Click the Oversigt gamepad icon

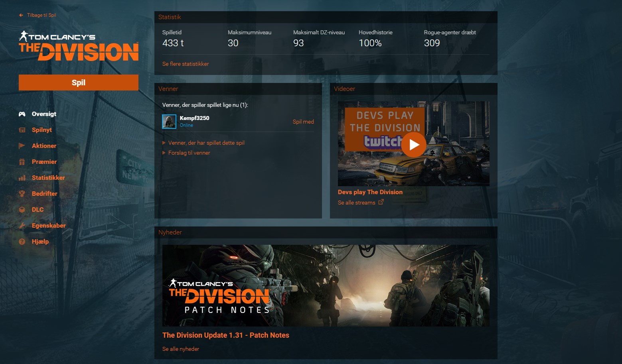pyautogui.click(x=22, y=114)
